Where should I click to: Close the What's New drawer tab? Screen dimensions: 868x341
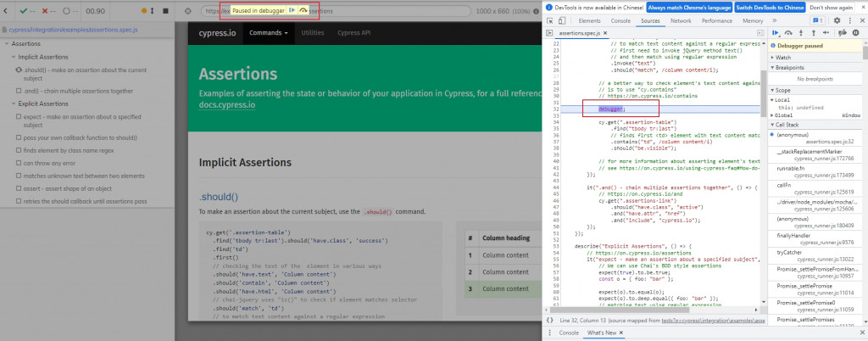[x=621, y=333]
